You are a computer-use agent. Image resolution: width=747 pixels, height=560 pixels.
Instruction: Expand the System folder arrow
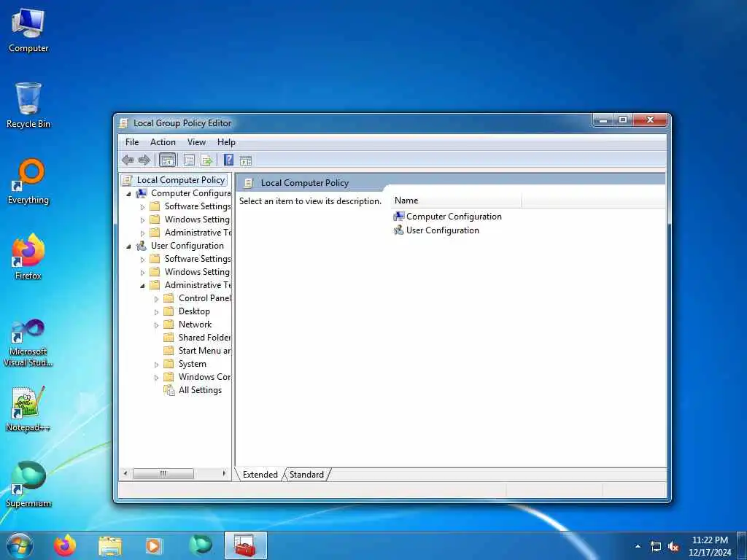pos(156,365)
